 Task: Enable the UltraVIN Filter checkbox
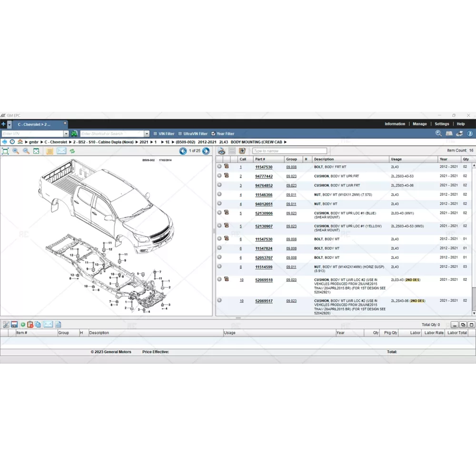[x=180, y=134]
